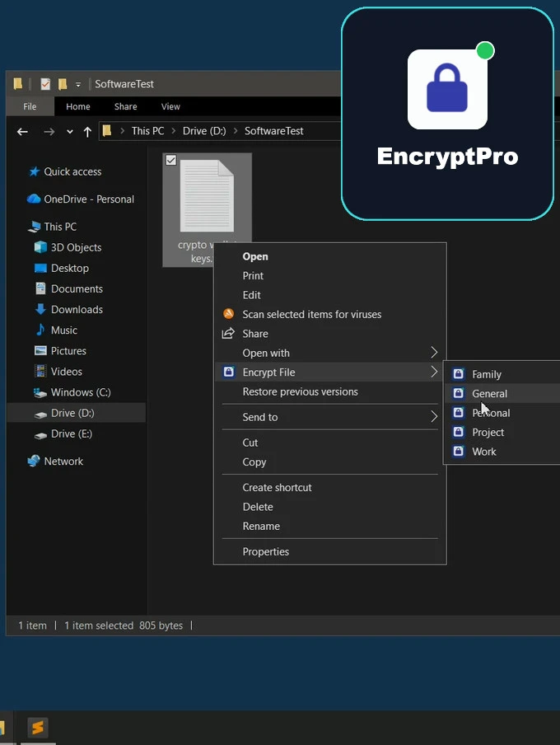Screen dimensions: 560x745
Task: Open Customize Quick Access Toolbar dropdown
Action: (78, 85)
